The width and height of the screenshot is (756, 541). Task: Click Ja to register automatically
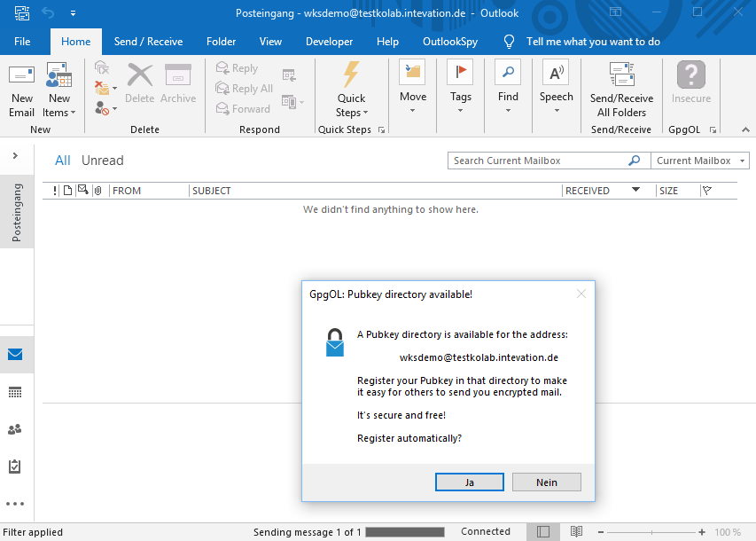click(x=470, y=482)
